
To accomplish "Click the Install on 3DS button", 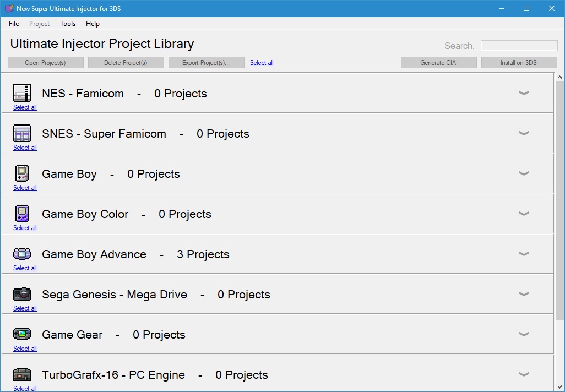I will point(519,63).
